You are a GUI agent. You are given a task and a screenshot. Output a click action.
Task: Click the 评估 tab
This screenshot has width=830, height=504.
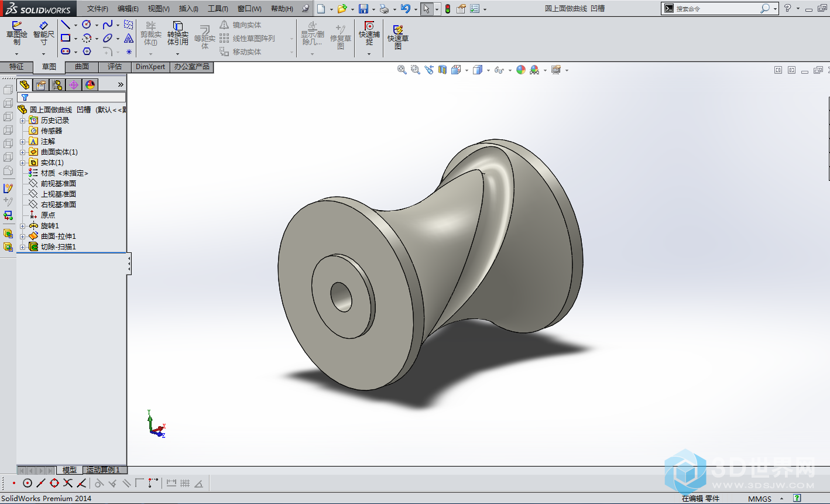click(115, 67)
